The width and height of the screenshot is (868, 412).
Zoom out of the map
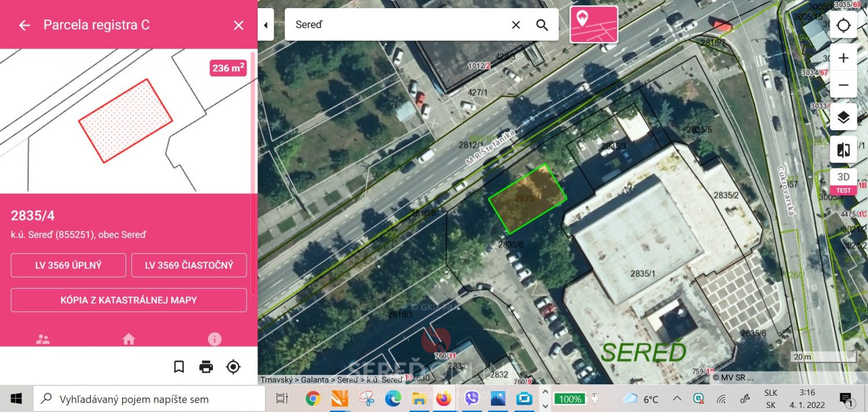tap(843, 85)
